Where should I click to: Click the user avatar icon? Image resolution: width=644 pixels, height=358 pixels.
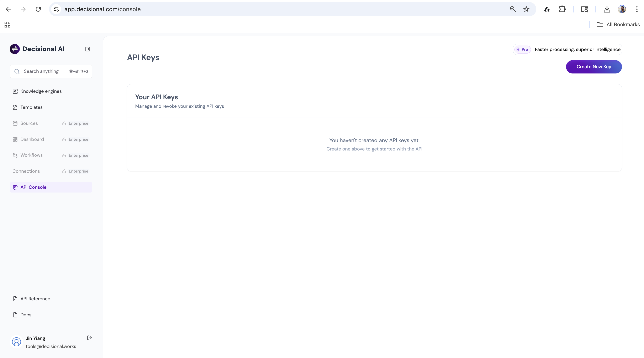pos(16,342)
